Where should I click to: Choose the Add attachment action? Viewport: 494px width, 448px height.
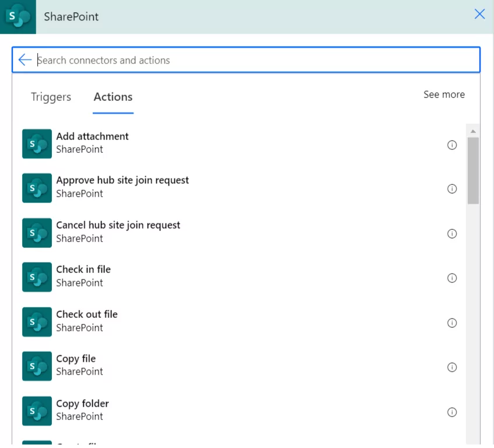(92, 136)
